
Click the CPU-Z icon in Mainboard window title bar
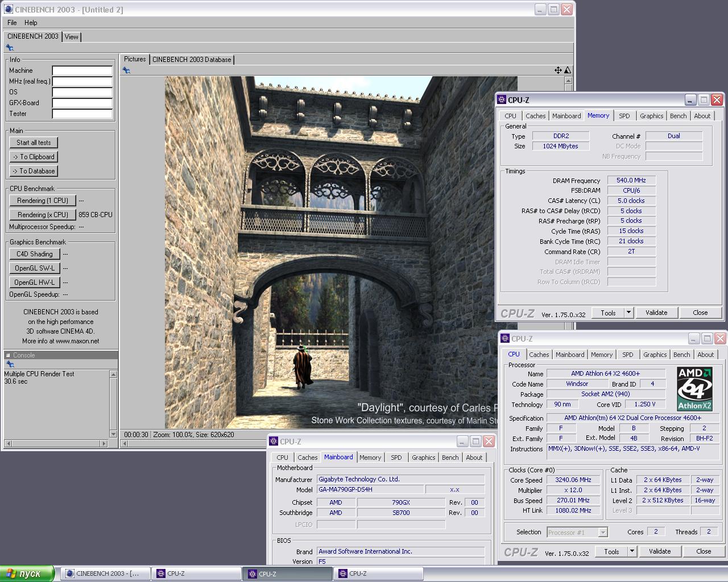click(x=274, y=442)
